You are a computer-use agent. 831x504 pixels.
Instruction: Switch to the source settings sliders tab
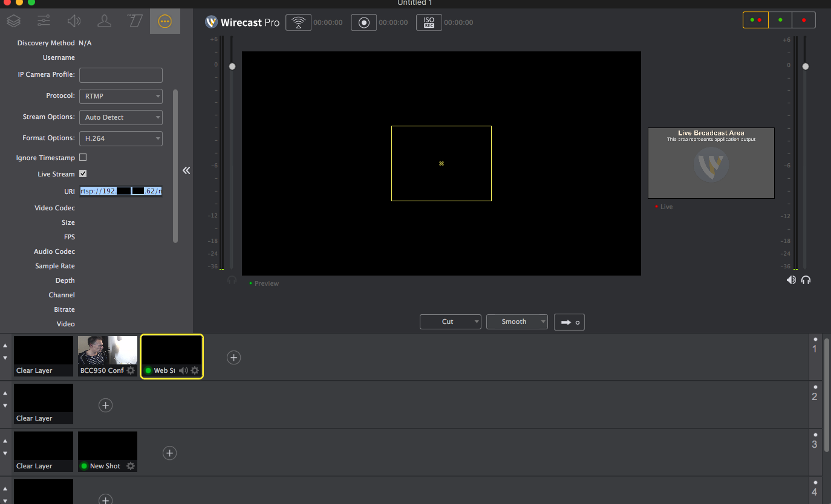click(43, 20)
